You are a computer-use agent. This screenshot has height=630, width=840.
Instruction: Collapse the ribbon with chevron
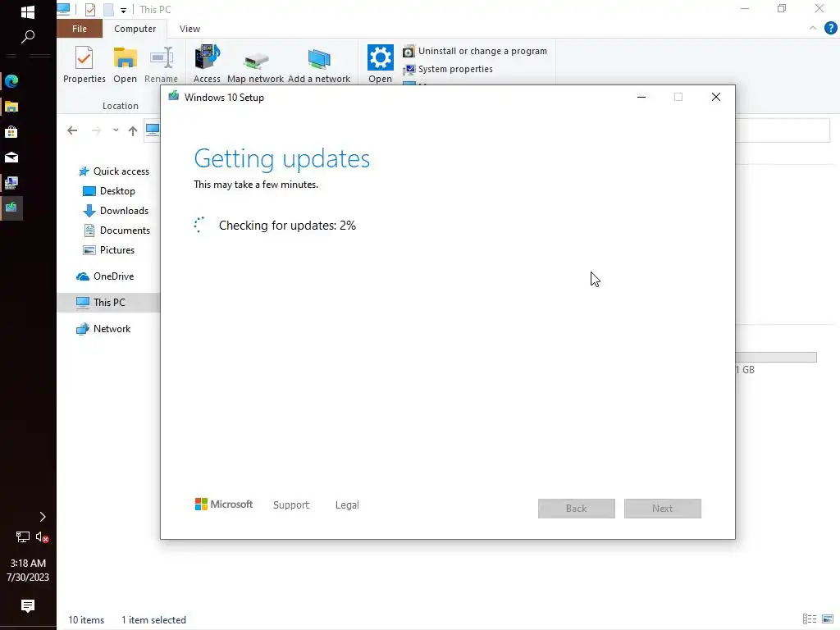point(813,29)
